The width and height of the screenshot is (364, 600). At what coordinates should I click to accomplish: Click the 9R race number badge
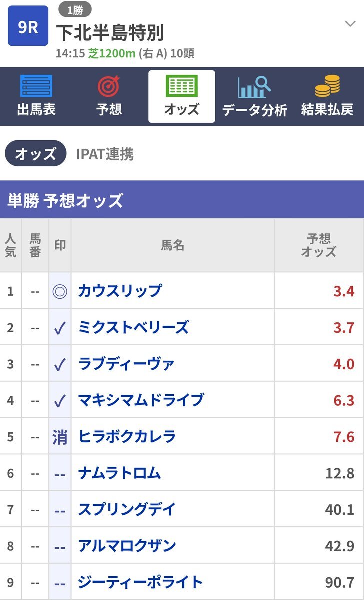click(28, 26)
